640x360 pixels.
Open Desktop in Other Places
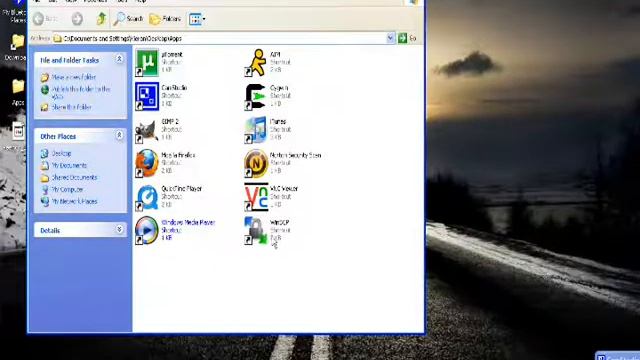[61, 153]
